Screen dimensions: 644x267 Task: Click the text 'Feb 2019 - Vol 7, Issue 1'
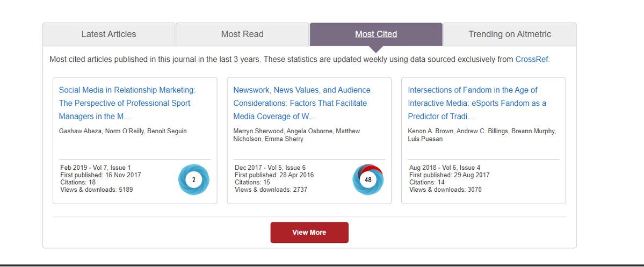[x=96, y=168]
